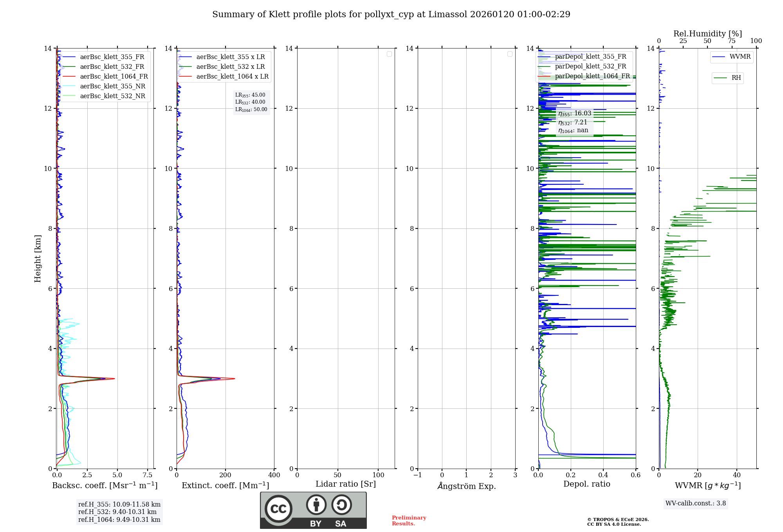Click the ref.H_355 reference height text

119,505
